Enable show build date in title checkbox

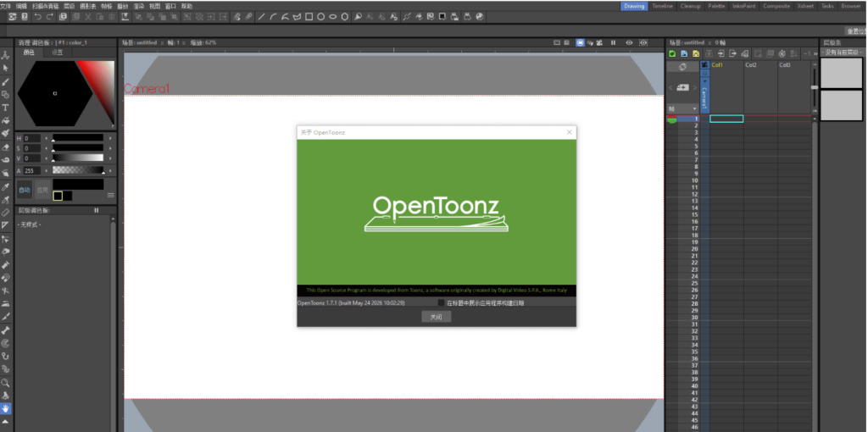pyautogui.click(x=441, y=302)
